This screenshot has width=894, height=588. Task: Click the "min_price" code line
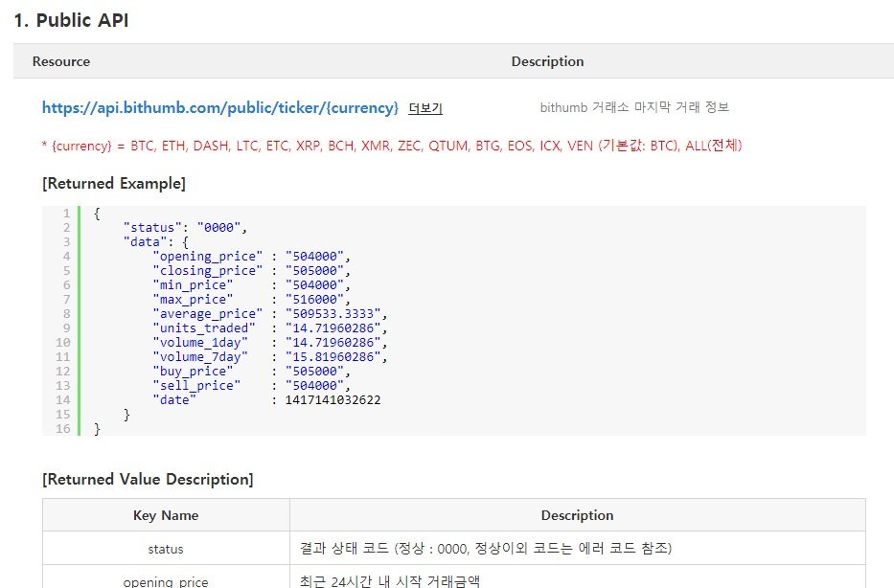click(x=251, y=284)
